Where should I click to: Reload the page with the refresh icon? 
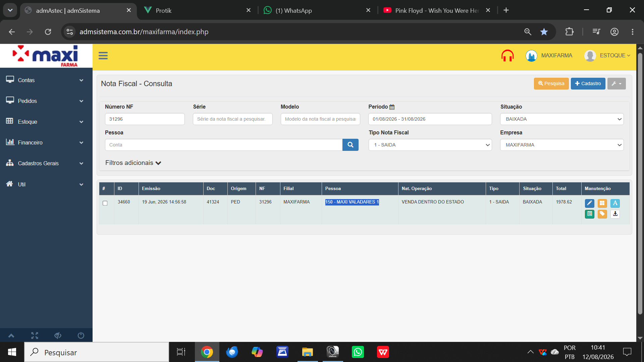click(x=48, y=32)
